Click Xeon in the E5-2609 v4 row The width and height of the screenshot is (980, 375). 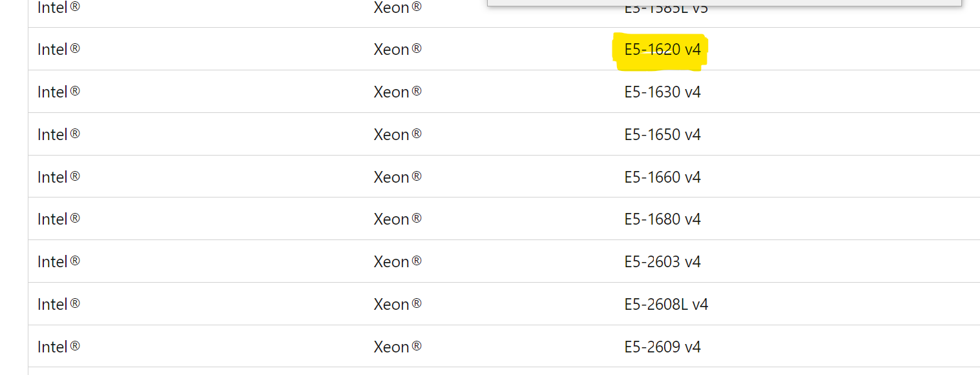[x=391, y=347]
